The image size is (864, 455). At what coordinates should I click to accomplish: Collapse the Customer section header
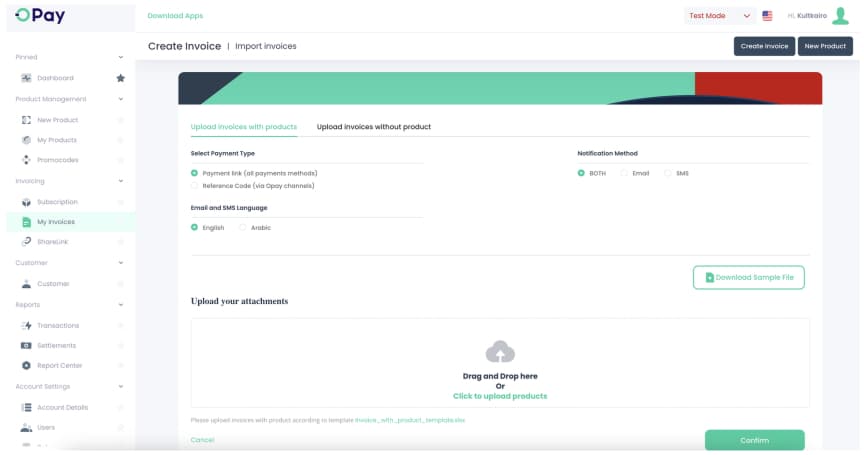(121, 263)
